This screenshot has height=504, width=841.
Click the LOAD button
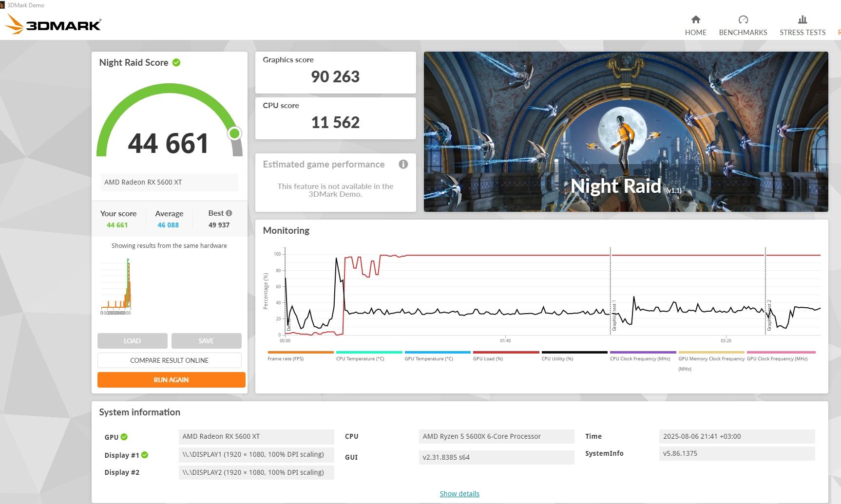pyautogui.click(x=132, y=341)
